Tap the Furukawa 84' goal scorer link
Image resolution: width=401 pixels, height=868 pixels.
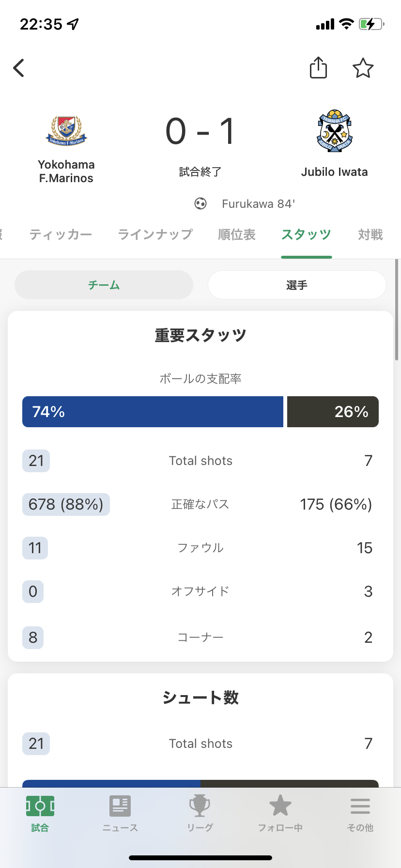(x=258, y=204)
